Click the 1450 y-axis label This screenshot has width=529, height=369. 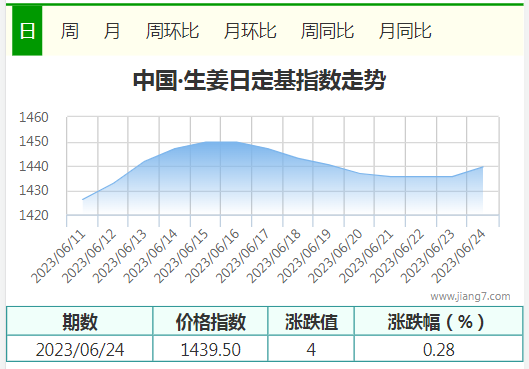point(34,142)
